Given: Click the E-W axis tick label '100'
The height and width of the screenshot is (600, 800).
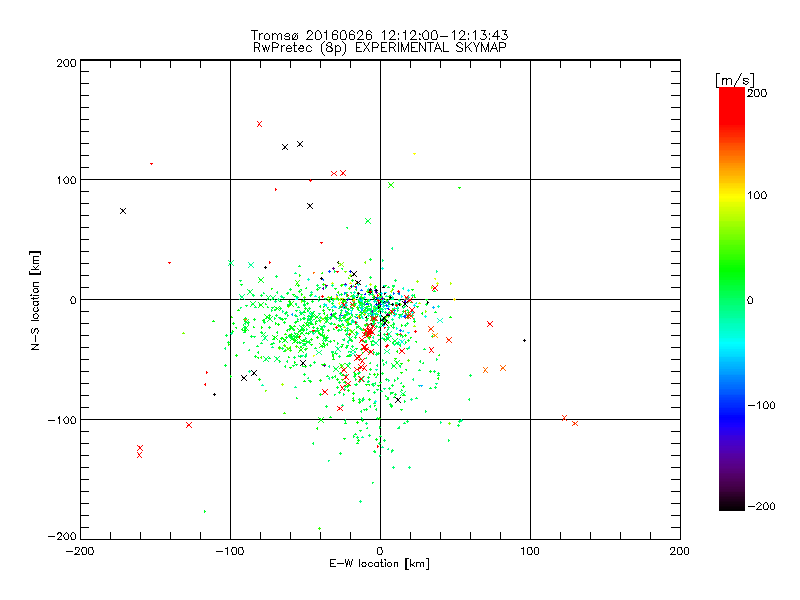Looking at the screenshot, I should click(530, 551).
